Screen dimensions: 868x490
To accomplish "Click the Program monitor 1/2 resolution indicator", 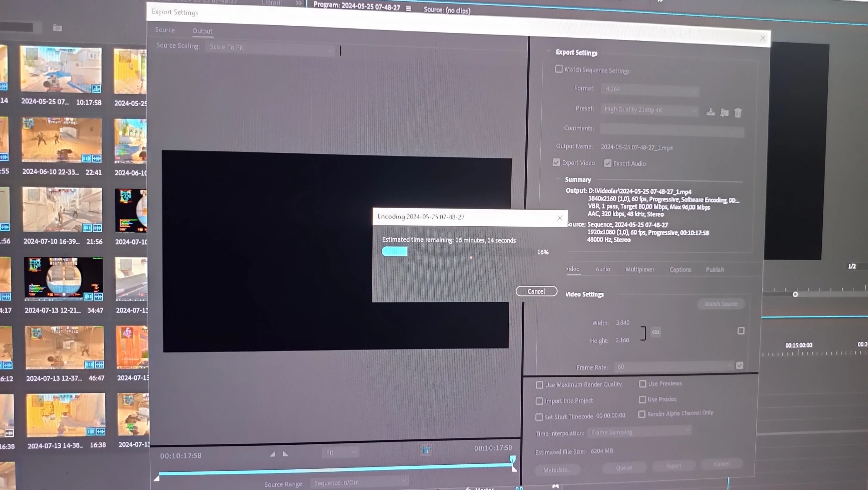I will click(852, 266).
